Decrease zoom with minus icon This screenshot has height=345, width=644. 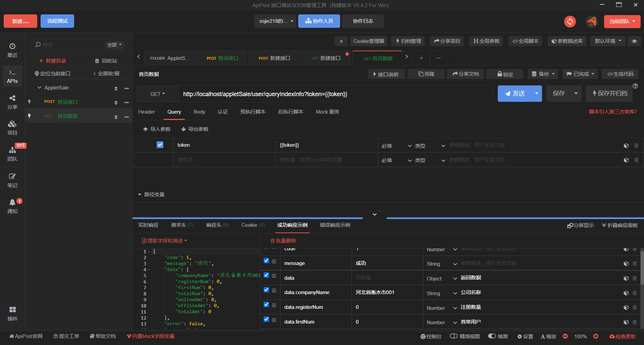click(565, 336)
